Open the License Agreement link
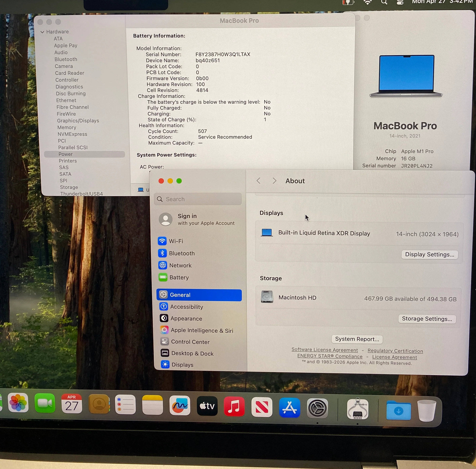Image resolution: width=476 pixels, height=469 pixels. pyautogui.click(x=394, y=357)
